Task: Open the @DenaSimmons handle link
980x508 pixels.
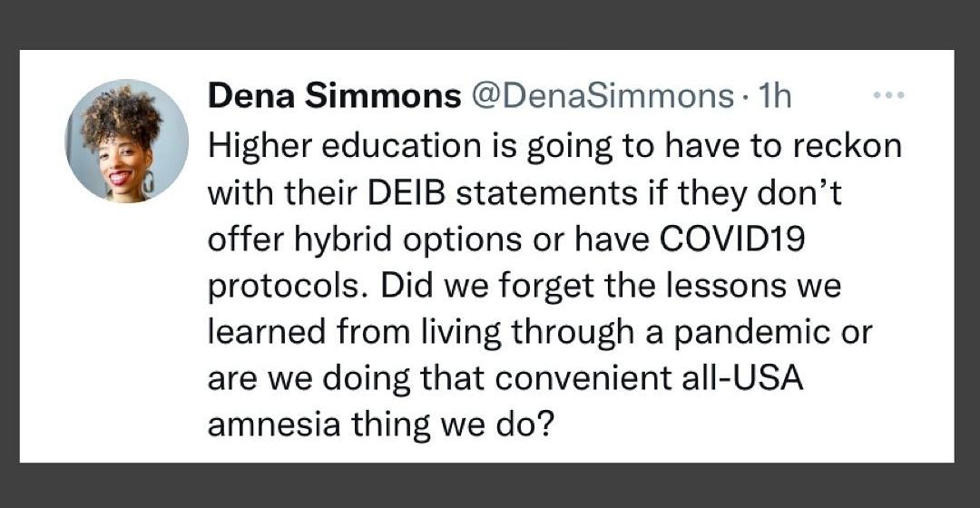Action: (x=602, y=97)
